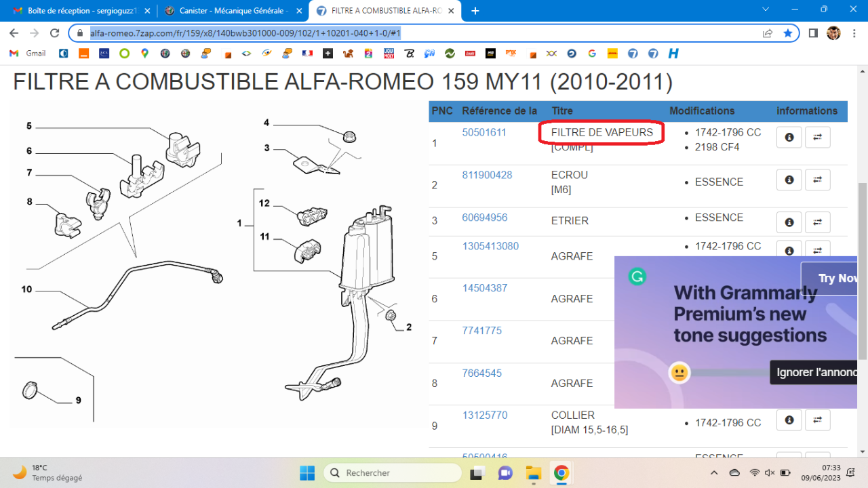Show info for ETRIER part 60694956
Screen dimensions: 868x488
[789, 222]
